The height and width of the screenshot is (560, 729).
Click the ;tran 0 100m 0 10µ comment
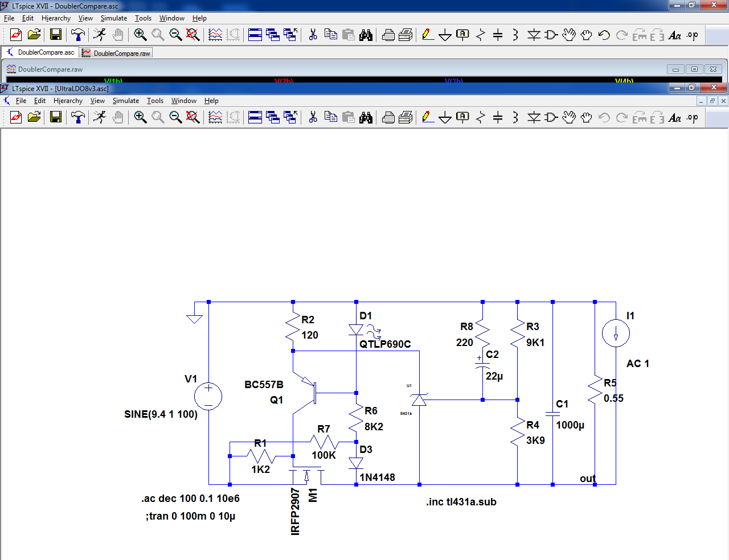point(190,516)
